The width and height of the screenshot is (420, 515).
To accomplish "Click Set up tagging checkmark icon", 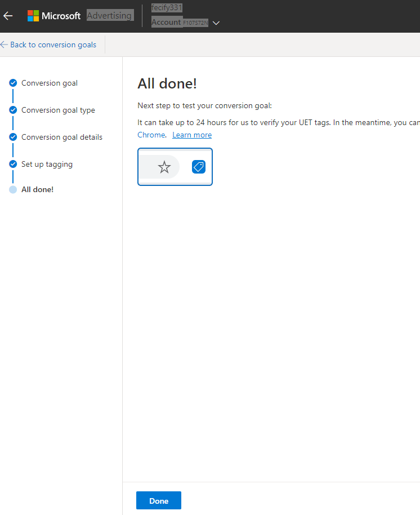I will point(13,164).
